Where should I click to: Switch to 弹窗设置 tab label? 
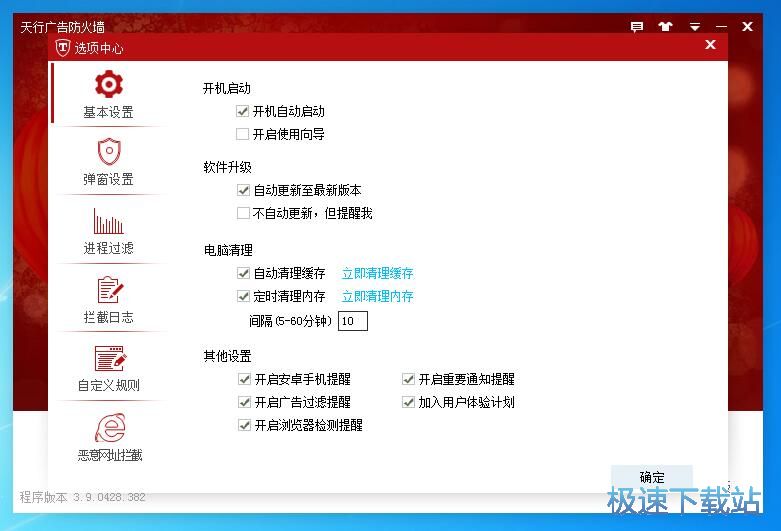pos(109,179)
